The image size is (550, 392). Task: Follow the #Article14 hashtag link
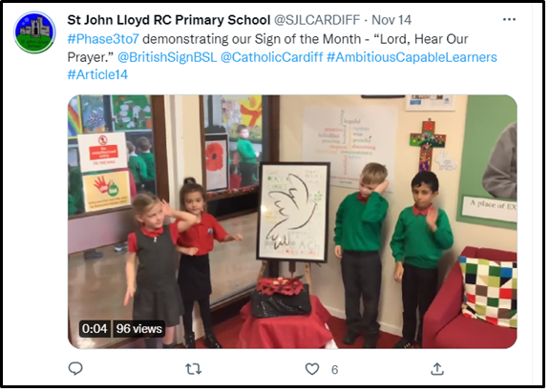coord(97,74)
